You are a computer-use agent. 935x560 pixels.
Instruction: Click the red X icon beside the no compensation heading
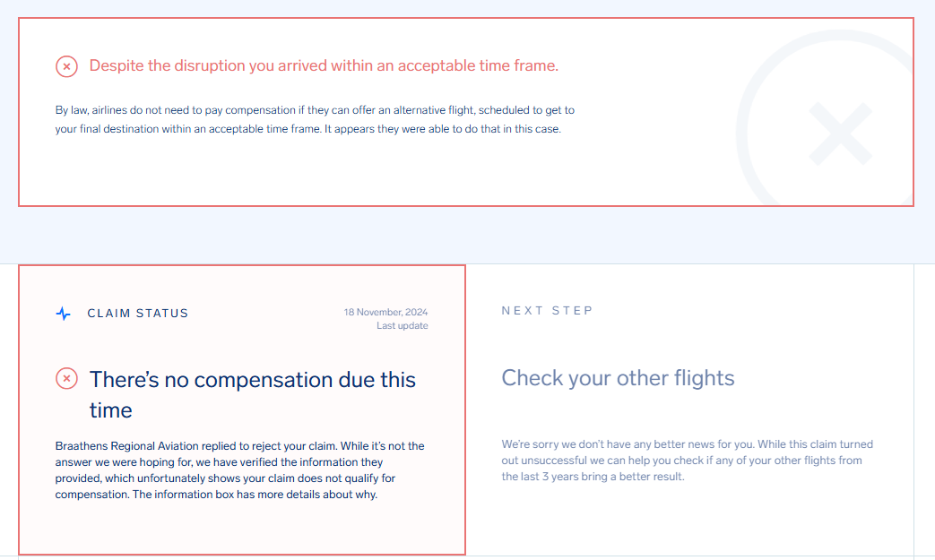point(66,379)
